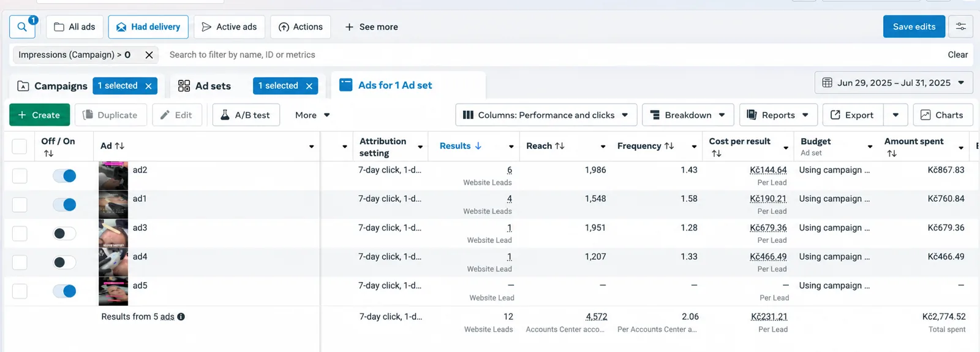This screenshot has height=352, width=980.
Task: Turn on ad4
Action: tap(64, 262)
